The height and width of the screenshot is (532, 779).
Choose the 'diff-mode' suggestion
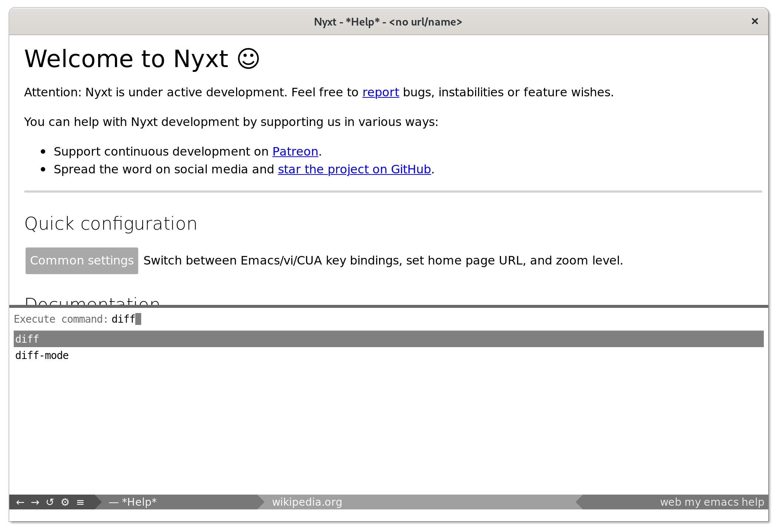click(x=389, y=356)
